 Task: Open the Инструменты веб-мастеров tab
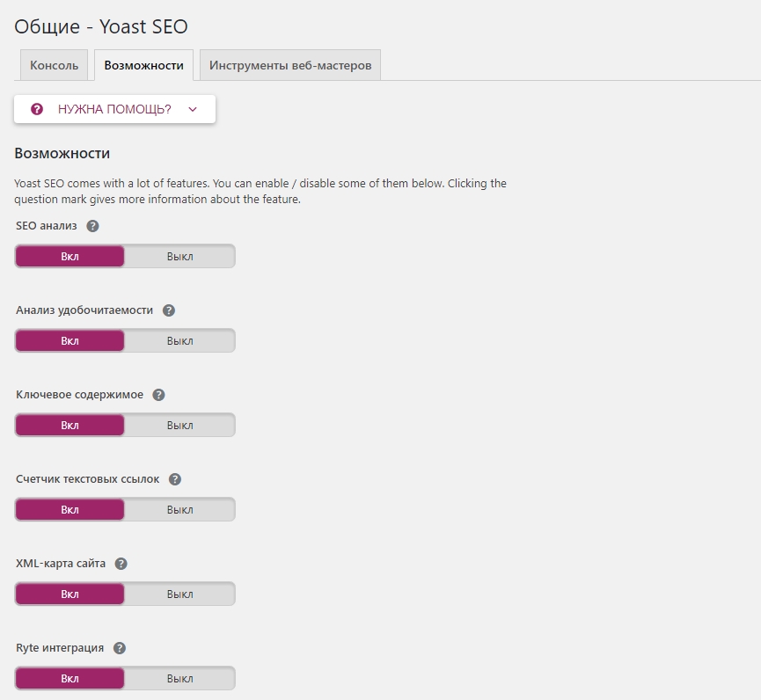290,65
